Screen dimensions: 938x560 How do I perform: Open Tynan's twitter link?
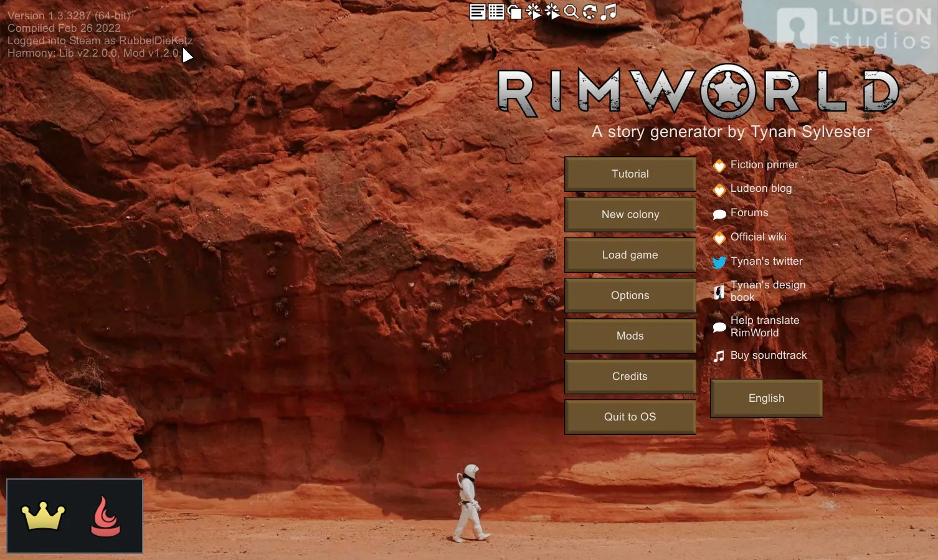[766, 261]
